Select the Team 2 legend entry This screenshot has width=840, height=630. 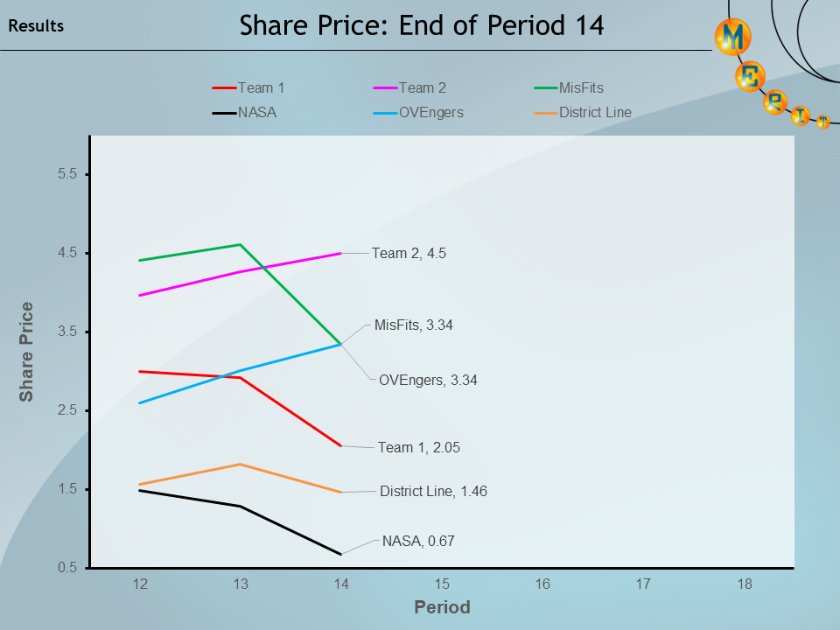click(x=410, y=87)
